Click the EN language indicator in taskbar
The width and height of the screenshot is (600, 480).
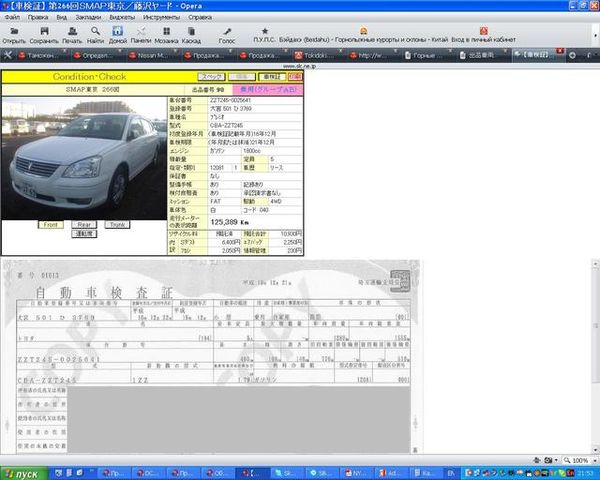tap(451, 473)
